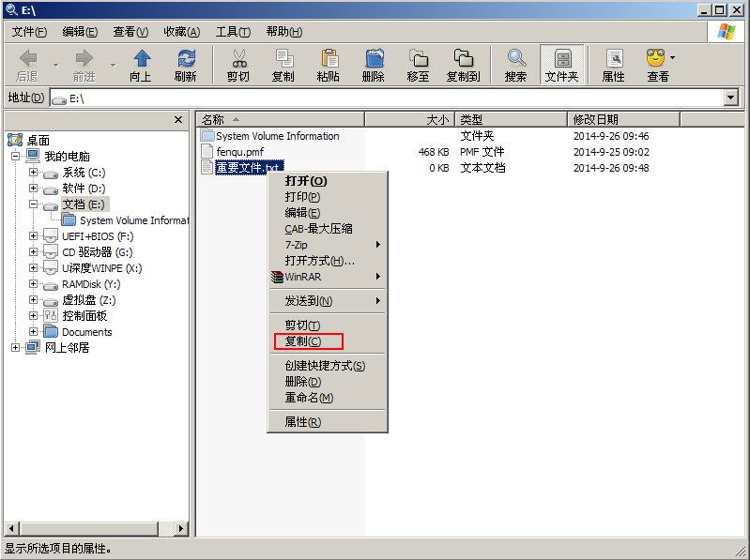Click tree pane horizontal scrollbar left arrow
Image resolution: width=750 pixels, height=560 pixels.
click(x=12, y=528)
